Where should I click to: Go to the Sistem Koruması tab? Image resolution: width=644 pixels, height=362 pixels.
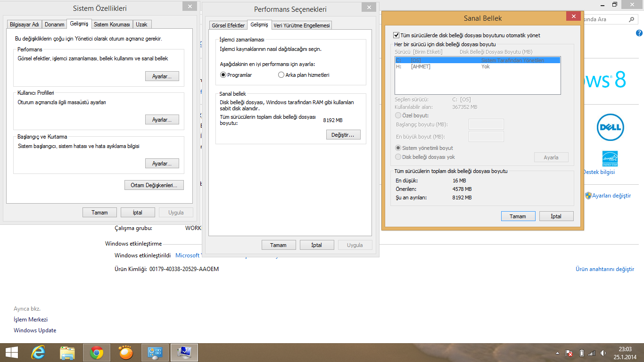(112, 25)
